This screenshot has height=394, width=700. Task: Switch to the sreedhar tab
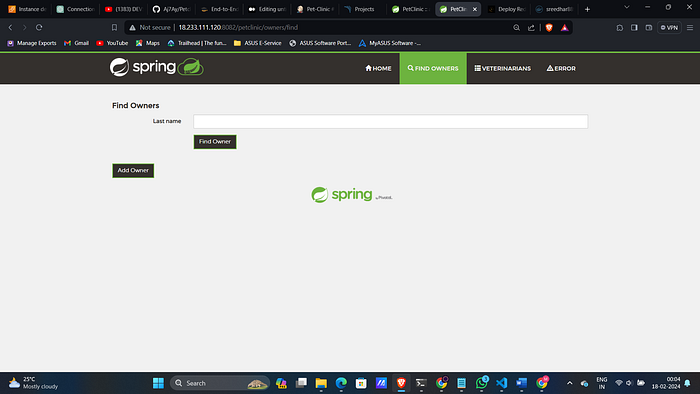[554, 9]
